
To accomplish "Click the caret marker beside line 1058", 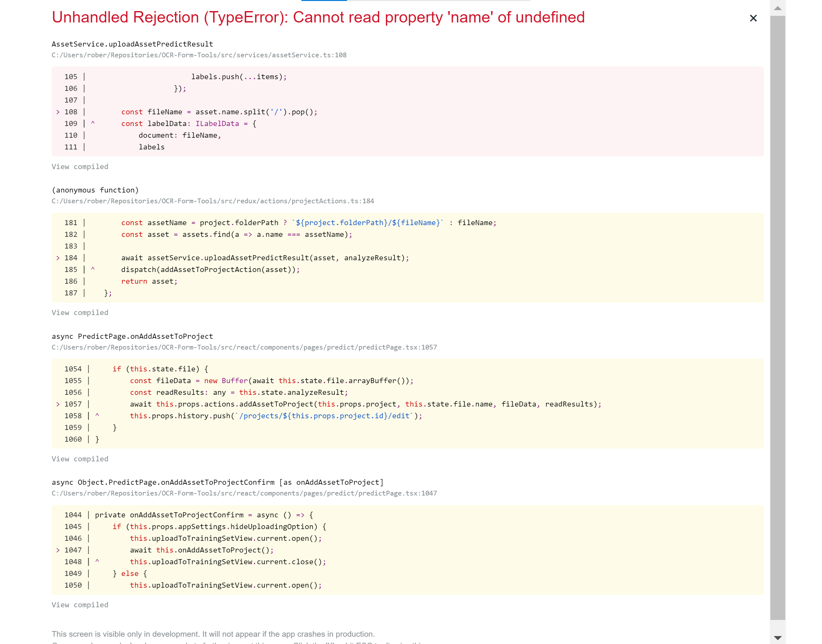I will coord(97,415).
